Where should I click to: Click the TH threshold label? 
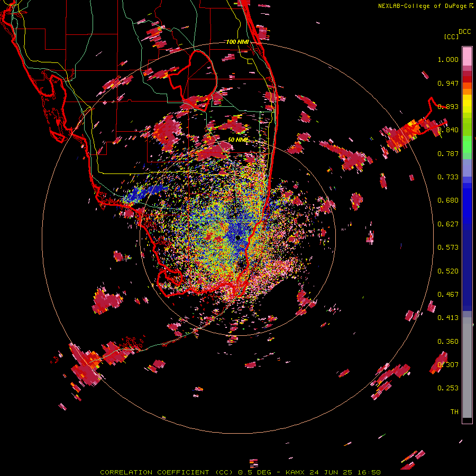(x=454, y=412)
